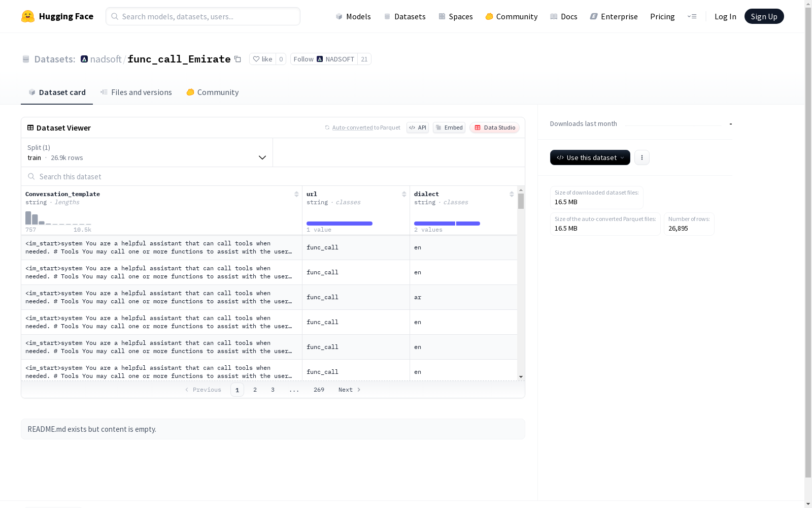Screen dimensions: 812x508
Task: Focus the global search models field
Action: pyautogui.click(x=203, y=16)
